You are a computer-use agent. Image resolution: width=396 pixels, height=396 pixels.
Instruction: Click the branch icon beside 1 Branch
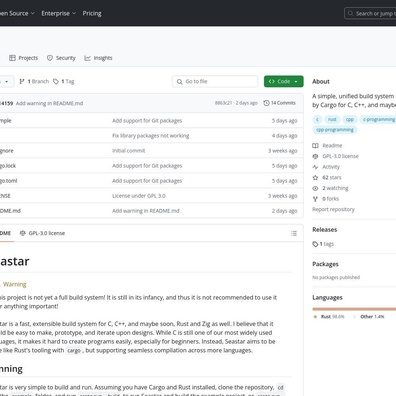22,81
